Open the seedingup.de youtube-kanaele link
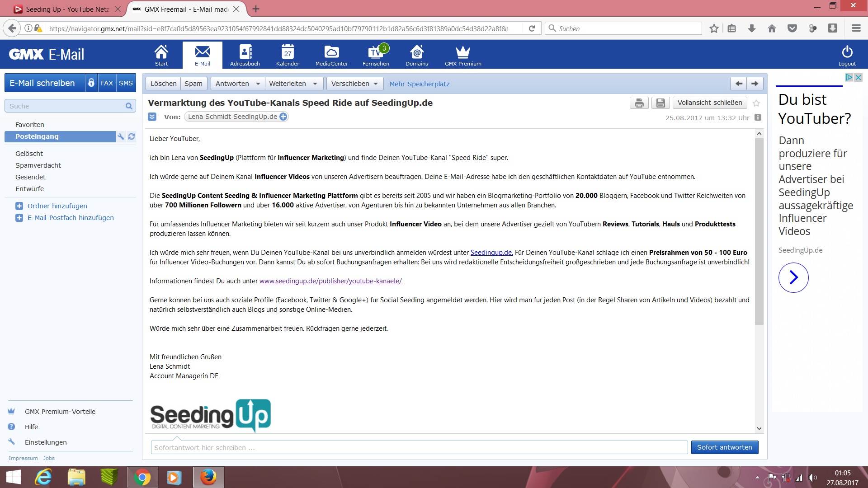The width and height of the screenshot is (868, 488). [330, 281]
